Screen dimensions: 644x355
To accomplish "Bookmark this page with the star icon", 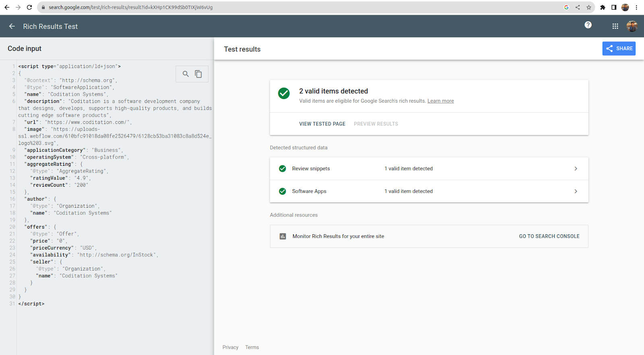I will [x=589, y=7].
